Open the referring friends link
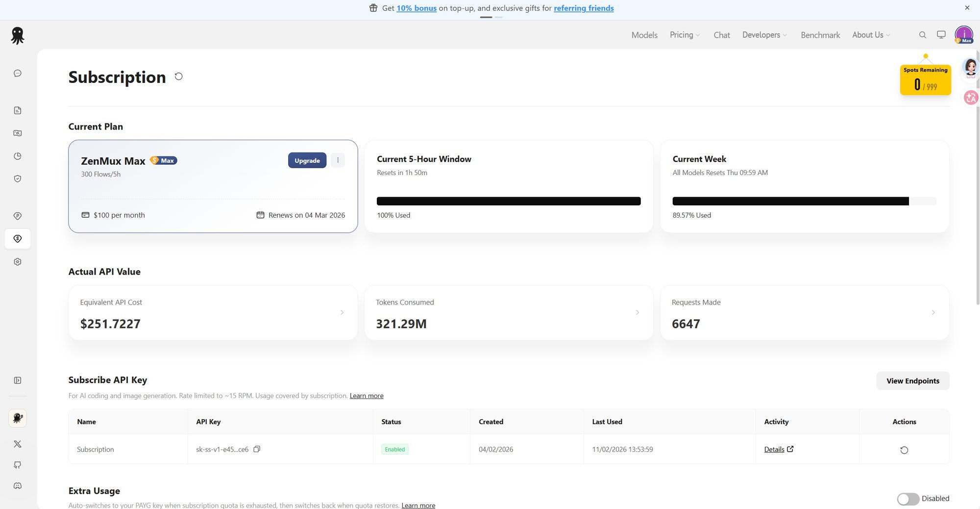Screen dimensions: 980x509 tap(584, 8)
